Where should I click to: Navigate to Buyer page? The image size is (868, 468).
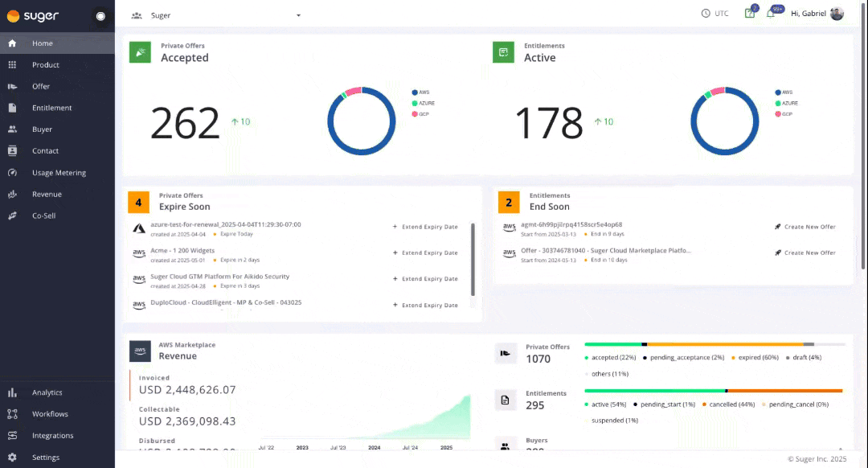58,129
